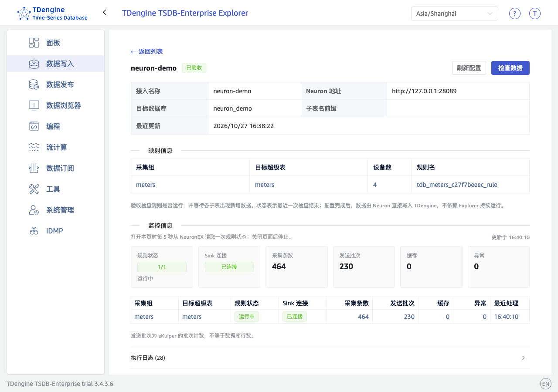This screenshot has height=392, width=558.
Task: Click the 工具 wrench icon
Action: [34, 189]
